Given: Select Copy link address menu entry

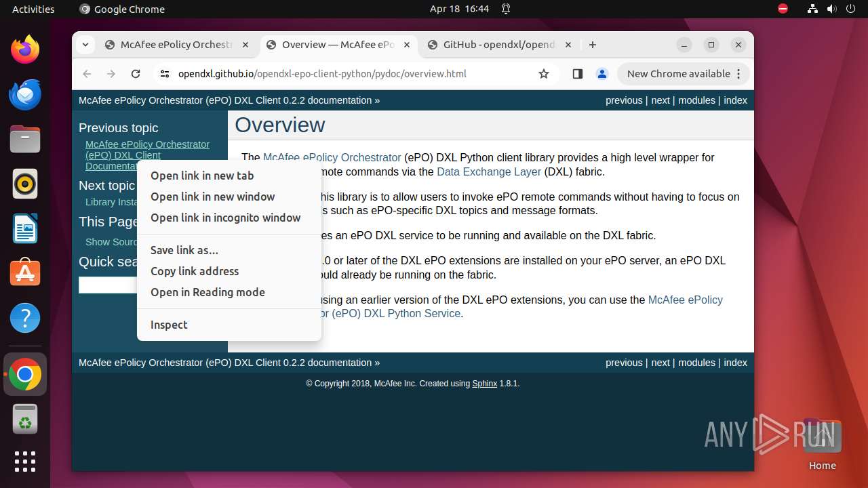Looking at the screenshot, I should [229, 271].
